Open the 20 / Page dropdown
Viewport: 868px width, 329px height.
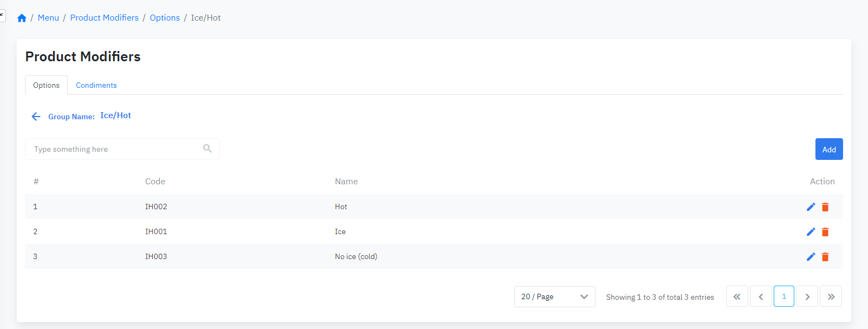554,296
